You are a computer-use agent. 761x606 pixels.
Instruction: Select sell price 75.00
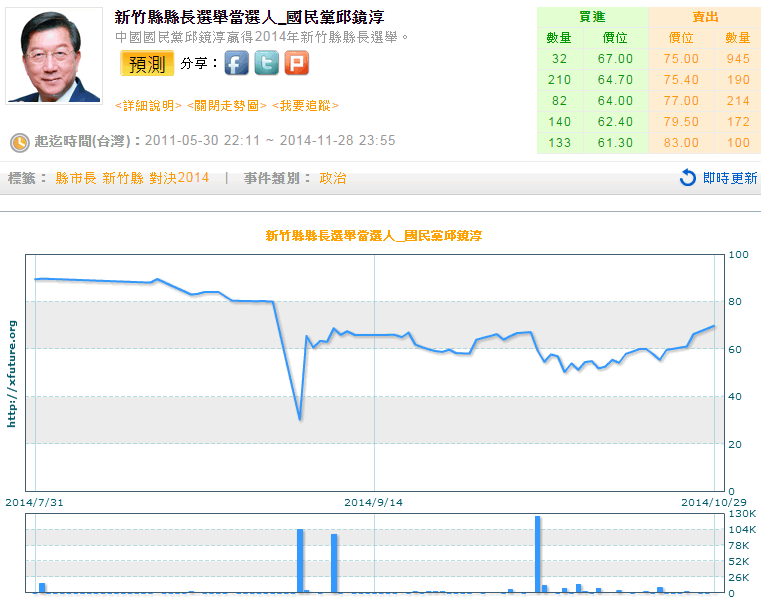pyautogui.click(x=681, y=59)
